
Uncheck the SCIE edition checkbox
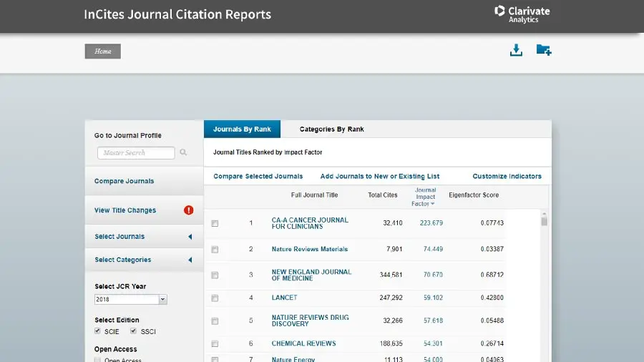coord(98,331)
